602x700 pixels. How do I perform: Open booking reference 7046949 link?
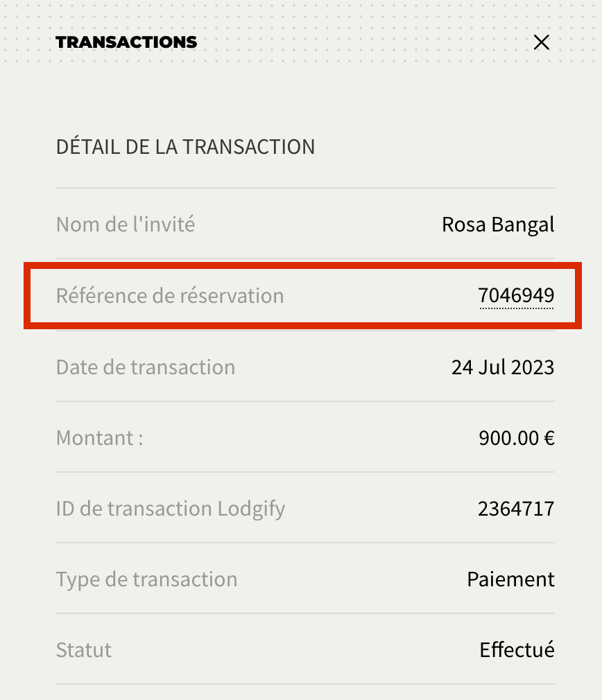click(x=516, y=296)
